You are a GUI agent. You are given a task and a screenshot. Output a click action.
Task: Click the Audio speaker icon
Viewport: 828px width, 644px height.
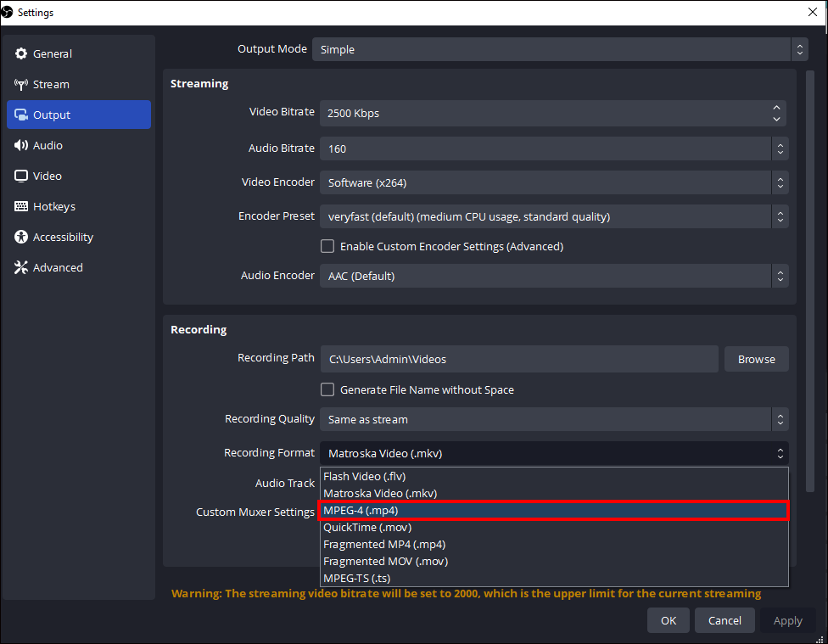(21, 146)
